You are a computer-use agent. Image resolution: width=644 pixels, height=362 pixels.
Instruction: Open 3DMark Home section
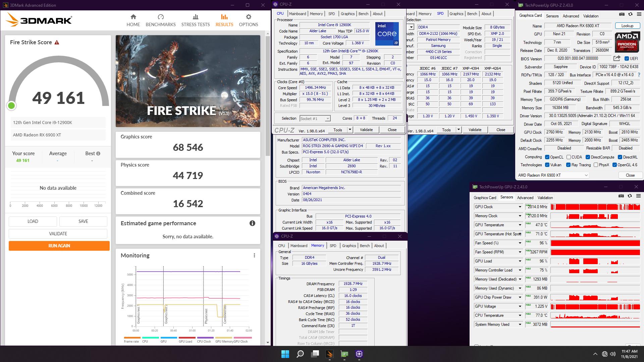133,20
